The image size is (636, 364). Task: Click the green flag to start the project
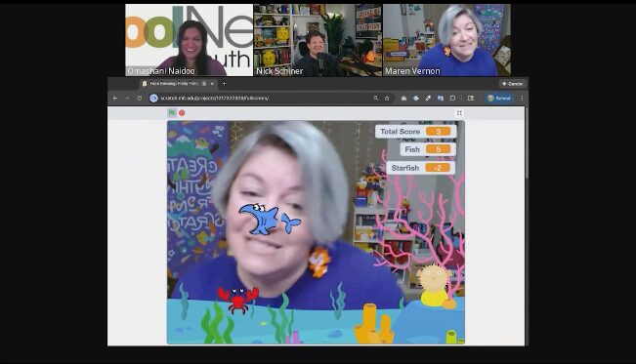coord(172,112)
